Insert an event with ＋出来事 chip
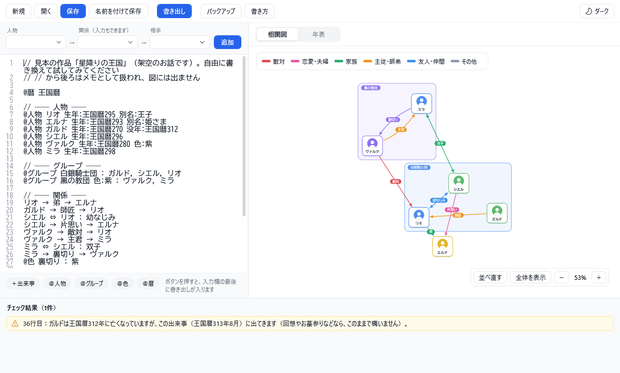 tap(23, 284)
